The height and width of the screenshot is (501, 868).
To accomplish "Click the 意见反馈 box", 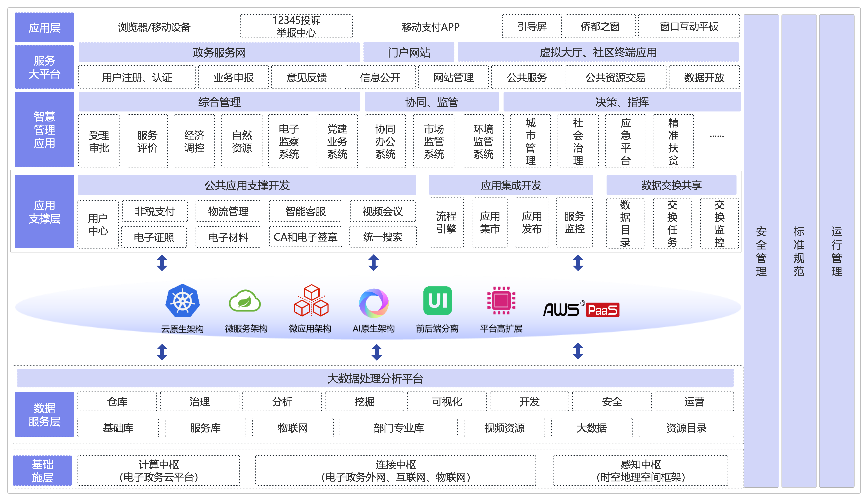I will pos(307,77).
